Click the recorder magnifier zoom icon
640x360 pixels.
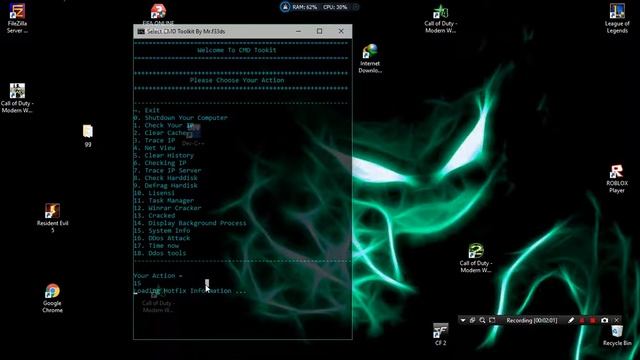coord(482,320)
